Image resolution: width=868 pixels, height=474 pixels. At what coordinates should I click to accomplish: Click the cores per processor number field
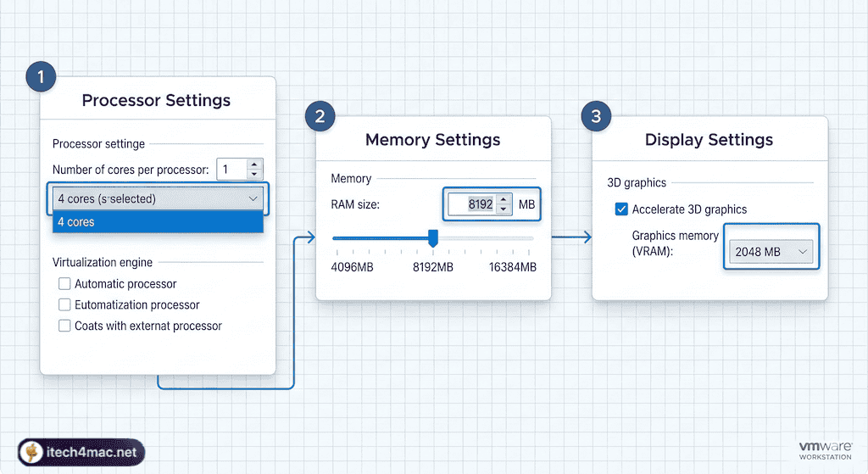[232, 170]
